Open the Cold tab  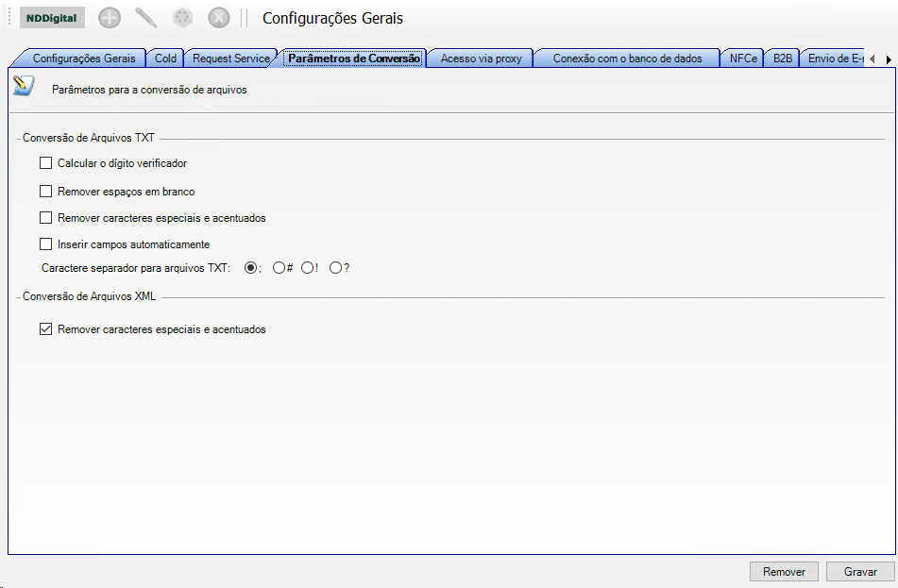point(165,59)
